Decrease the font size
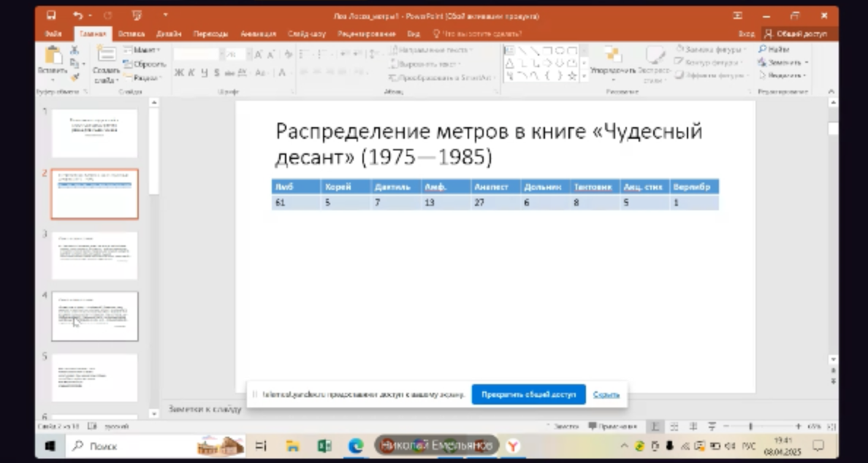 pyautogui.click(x=270, y=54)
